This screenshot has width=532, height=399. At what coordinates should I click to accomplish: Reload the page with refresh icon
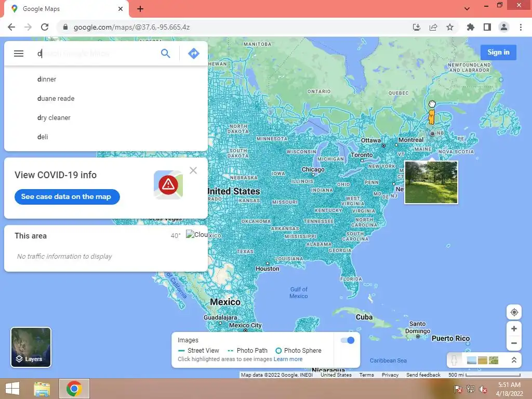pyautogui.click(x=45, y=27)
